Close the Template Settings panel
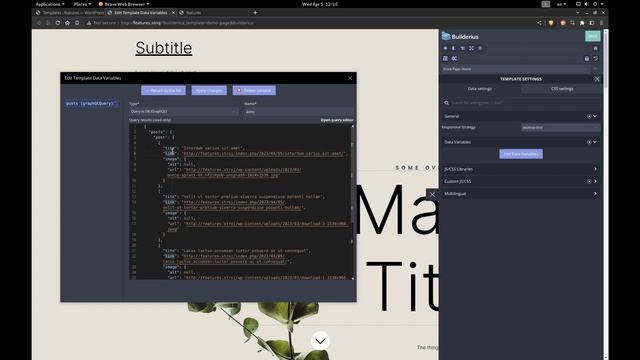 (x=597, y=79)
